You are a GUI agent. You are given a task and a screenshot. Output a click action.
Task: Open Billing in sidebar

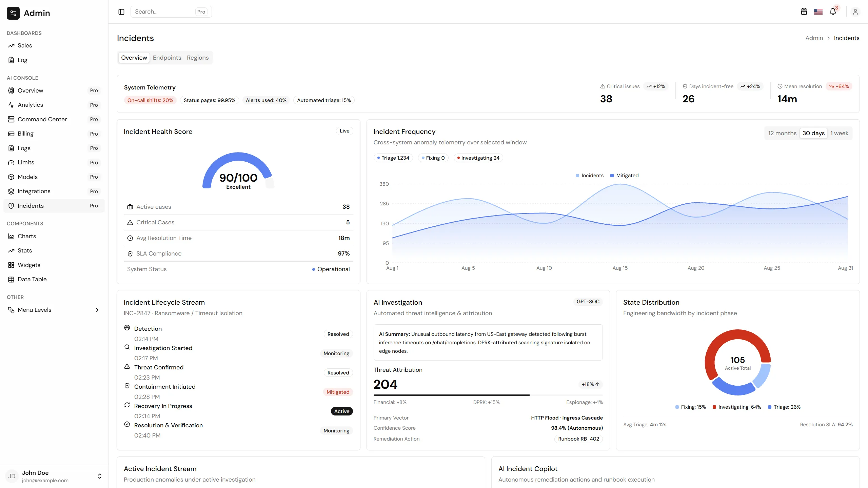(x=54, y=134)
